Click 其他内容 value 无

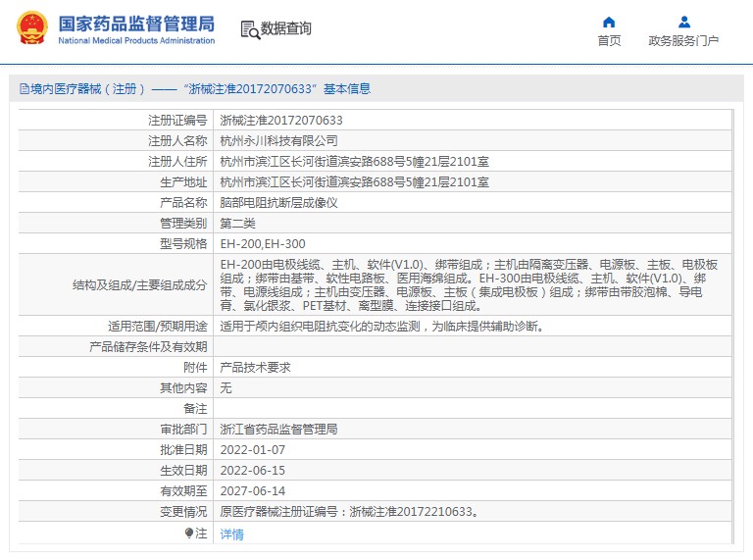click(x=226, y=388)
